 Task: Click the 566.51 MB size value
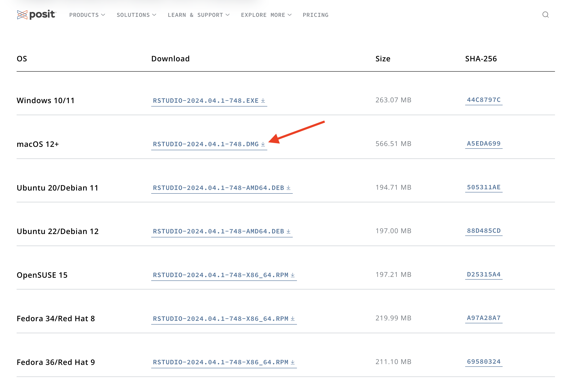393,144
